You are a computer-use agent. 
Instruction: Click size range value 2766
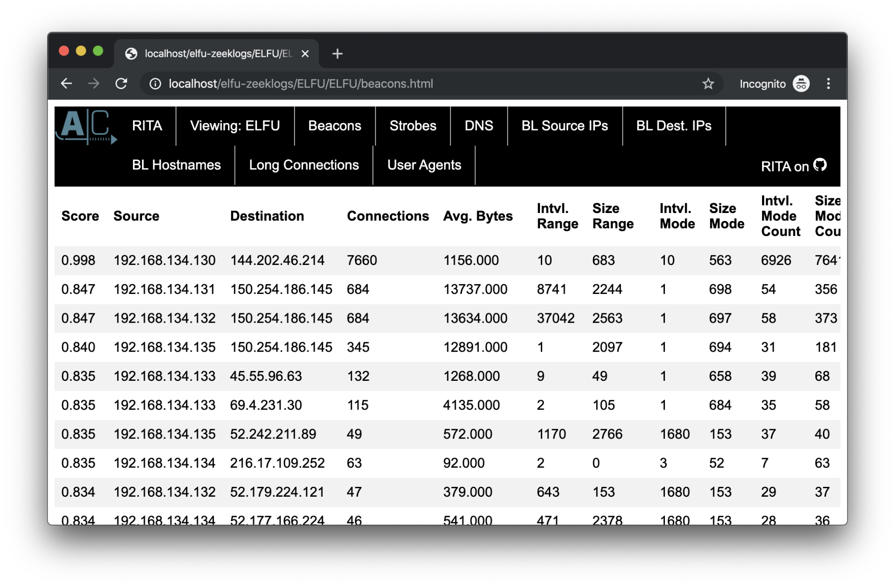608,434
